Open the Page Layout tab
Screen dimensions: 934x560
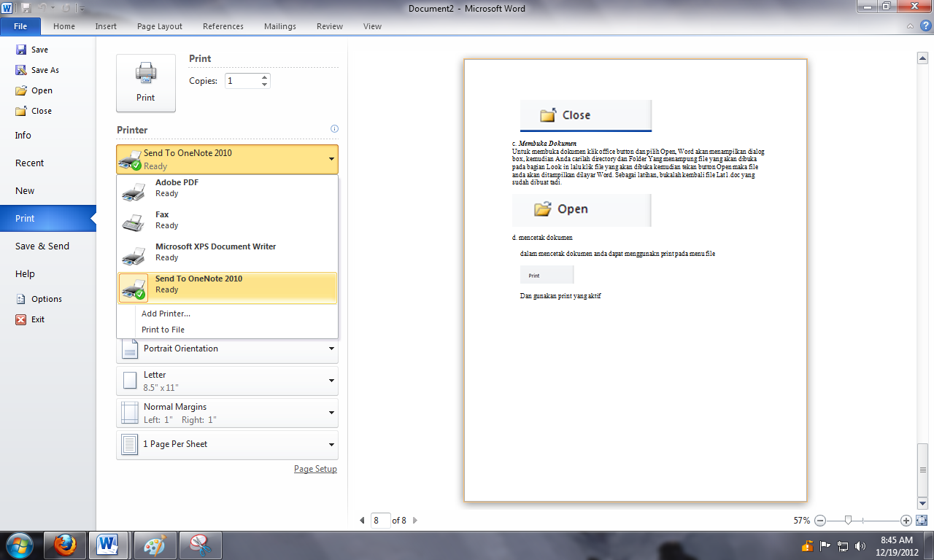[160, 26]
